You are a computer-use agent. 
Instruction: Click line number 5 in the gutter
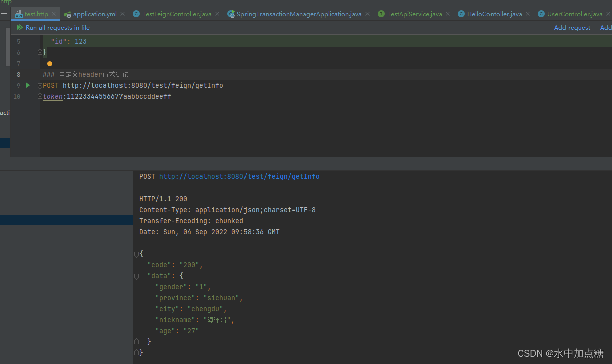[19, 41]
